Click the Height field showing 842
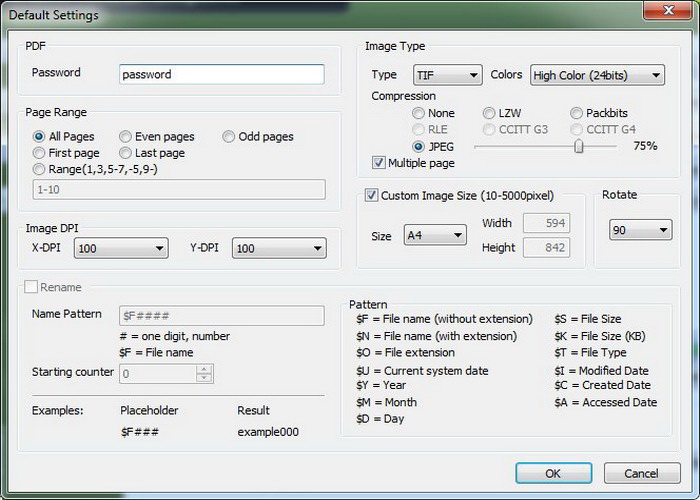 pyautogui.click(x=546, y=247)
